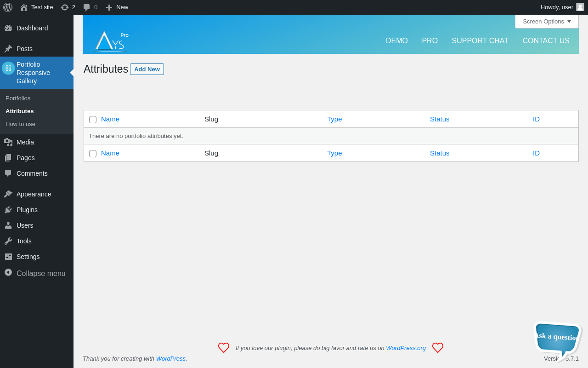Click the Media sidebar icon
Image resolution: width=588 pixels, height=368 pixels.
(x=8, y=142)
